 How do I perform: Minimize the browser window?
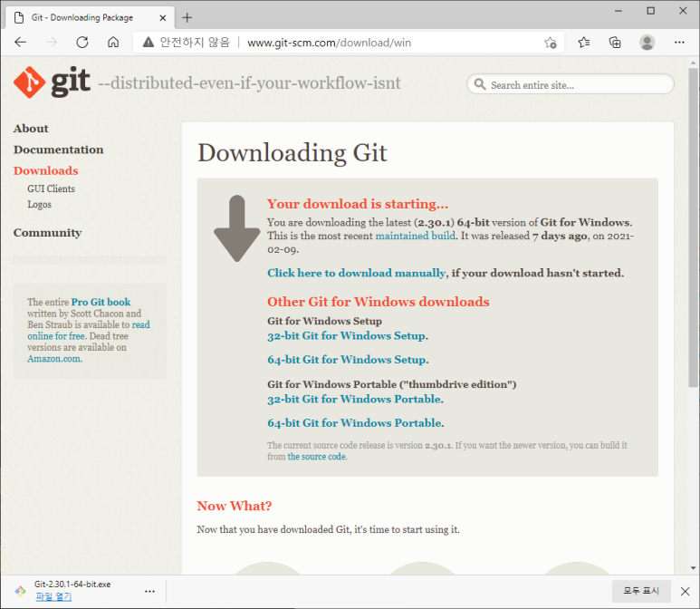click(x=618, y=11)
